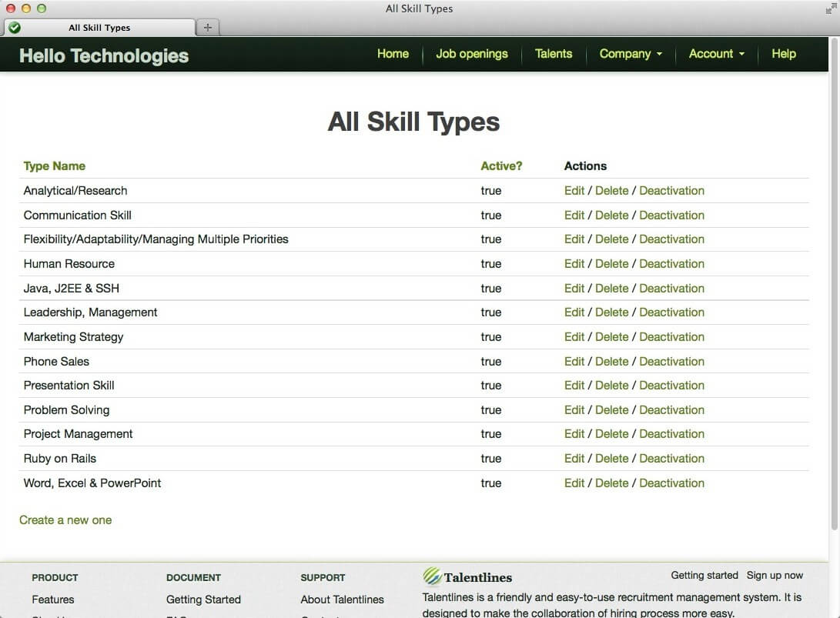The image size is (840, 618).
Task: Delete Word, Excel & PowerPoint type
Action: coord(612,483)
